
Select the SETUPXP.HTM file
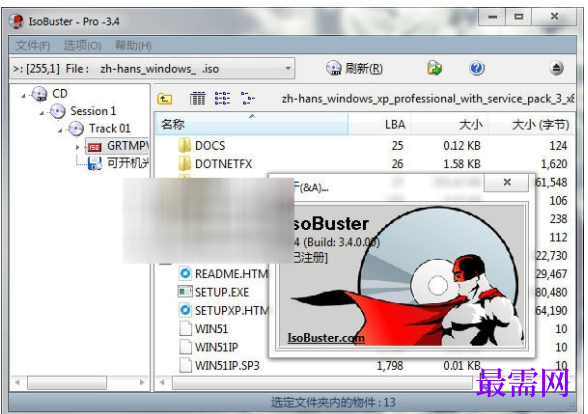231,310
